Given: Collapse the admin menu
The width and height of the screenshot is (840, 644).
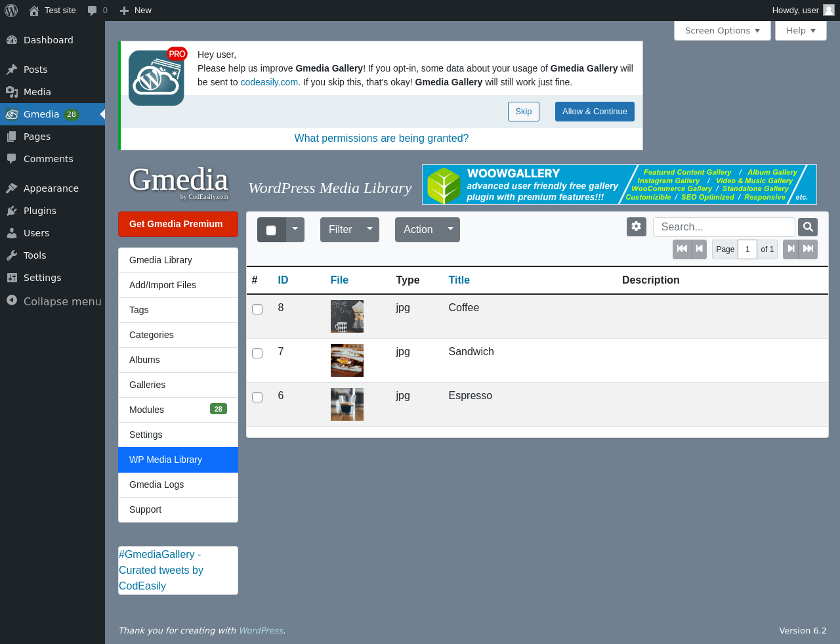Looking at the screenshot, I should (x=52, y=301).
